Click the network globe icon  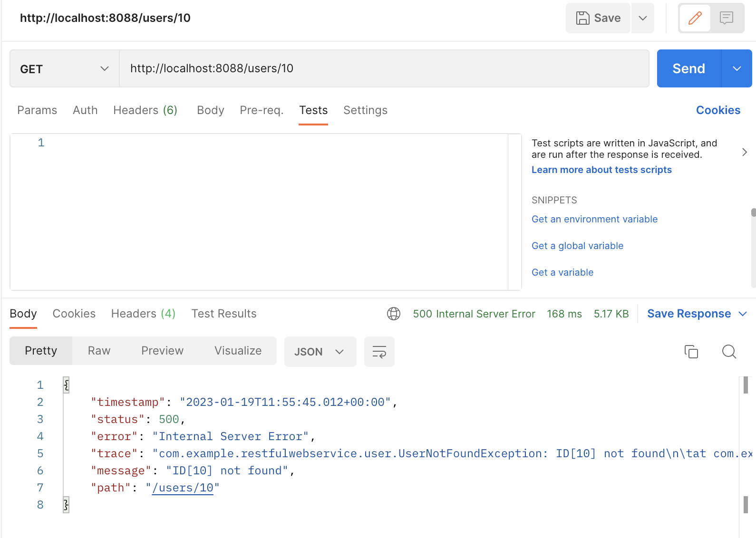point(394,314)
